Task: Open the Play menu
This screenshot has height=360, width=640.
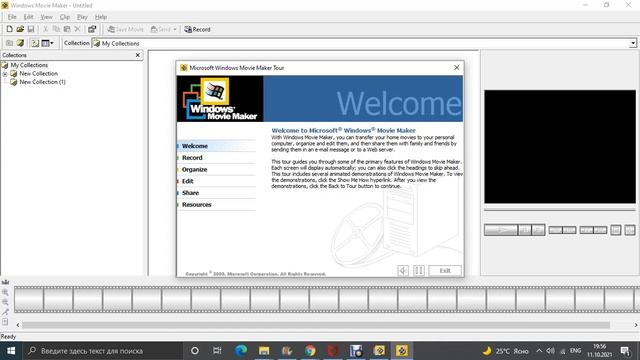Action: pos(82,17)
